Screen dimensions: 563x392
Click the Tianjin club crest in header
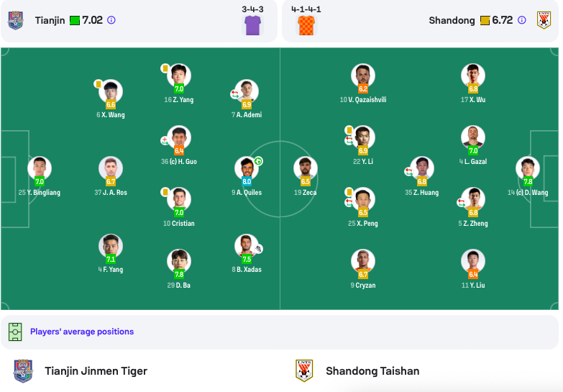16,20
